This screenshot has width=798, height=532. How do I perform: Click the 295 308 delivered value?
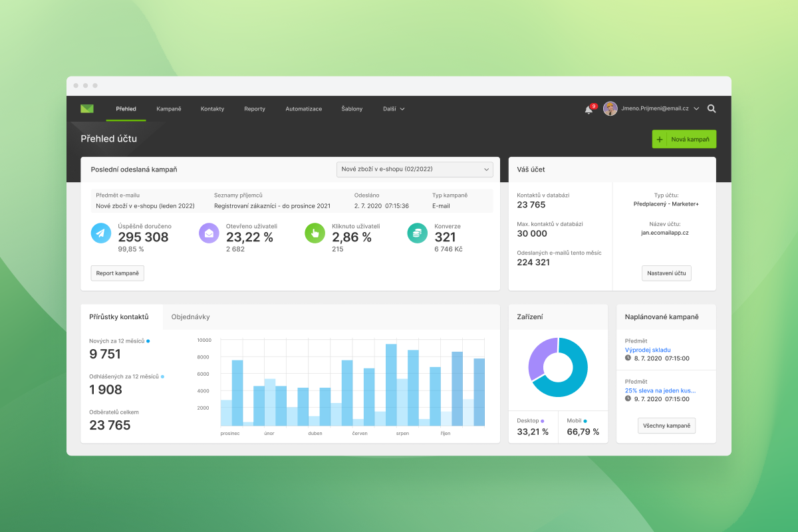point(144,237)
